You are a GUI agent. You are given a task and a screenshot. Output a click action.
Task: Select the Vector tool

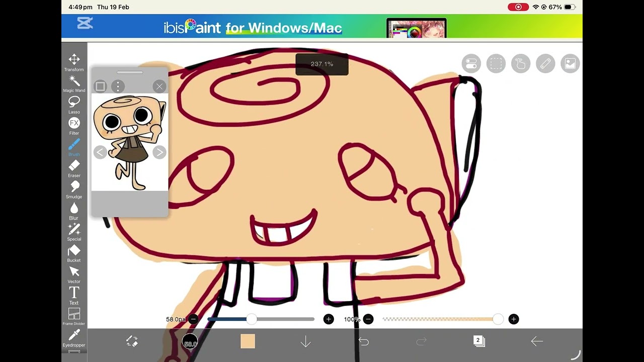click(x=74, y=275)
